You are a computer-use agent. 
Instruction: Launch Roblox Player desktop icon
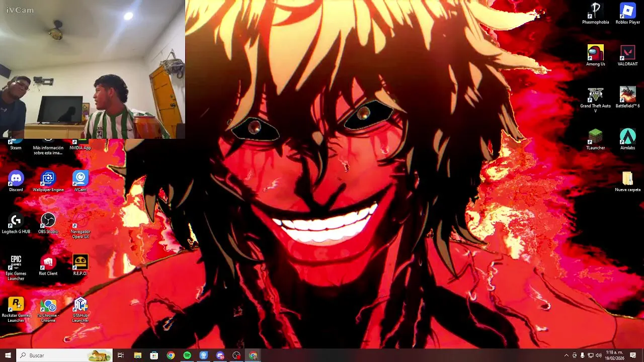pos(628,14)
